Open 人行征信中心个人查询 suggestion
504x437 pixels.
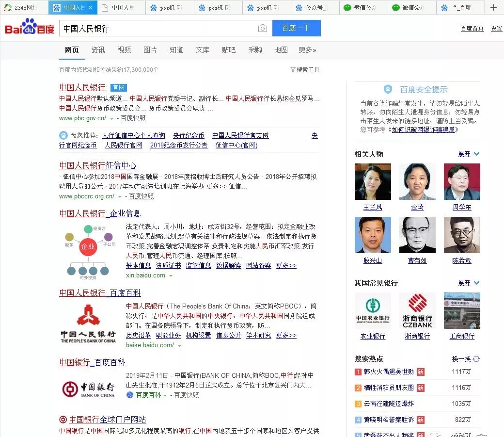tap(134, 135)
